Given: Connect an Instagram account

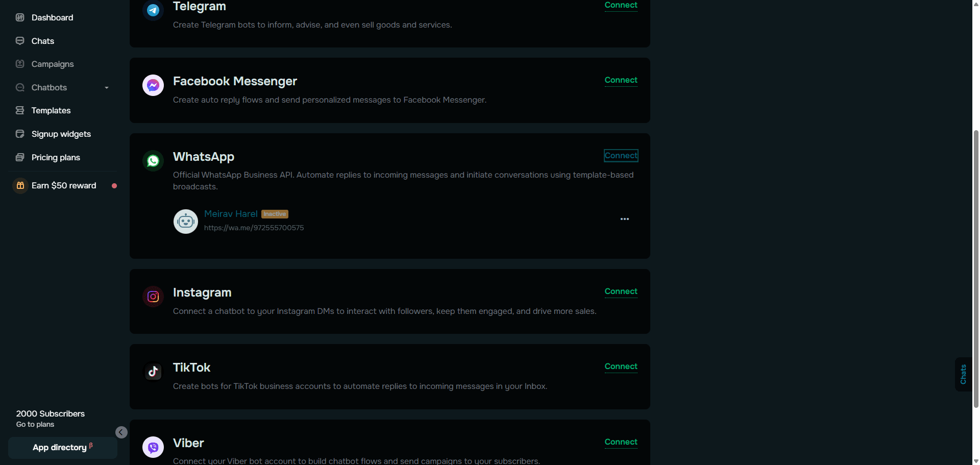Looking at the screenshot, I should tap(621, 291).
